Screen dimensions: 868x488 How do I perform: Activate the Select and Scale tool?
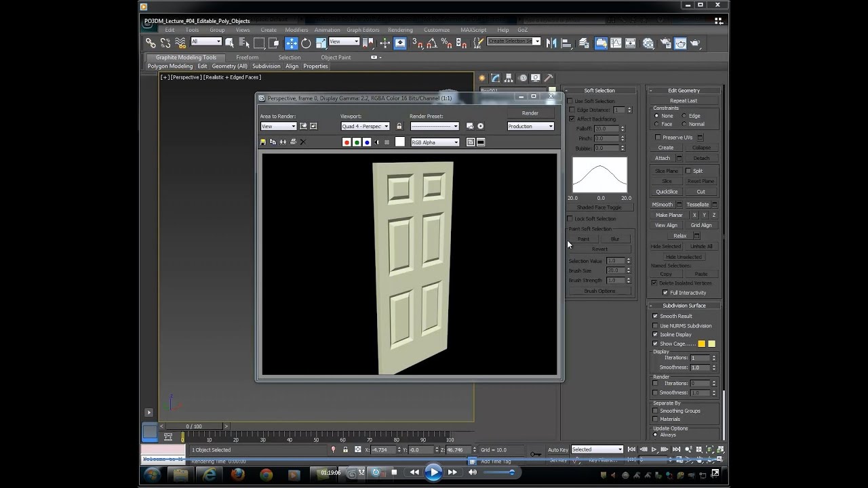321,43
